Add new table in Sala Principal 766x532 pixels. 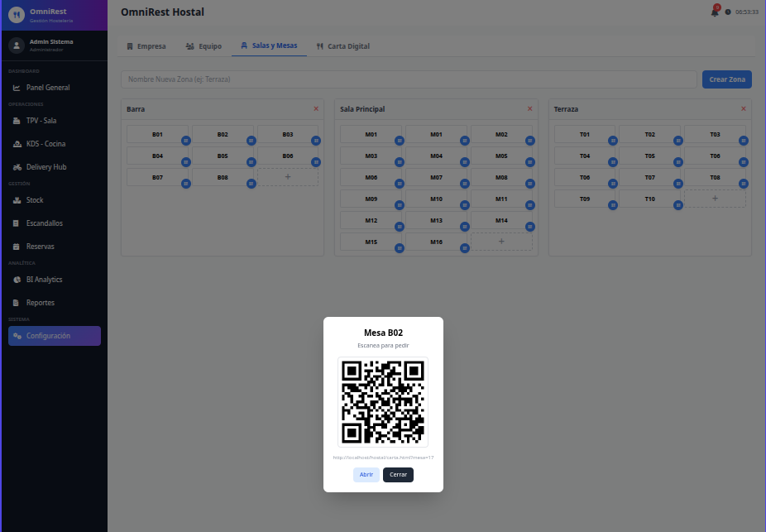click(x=501, y=241)
